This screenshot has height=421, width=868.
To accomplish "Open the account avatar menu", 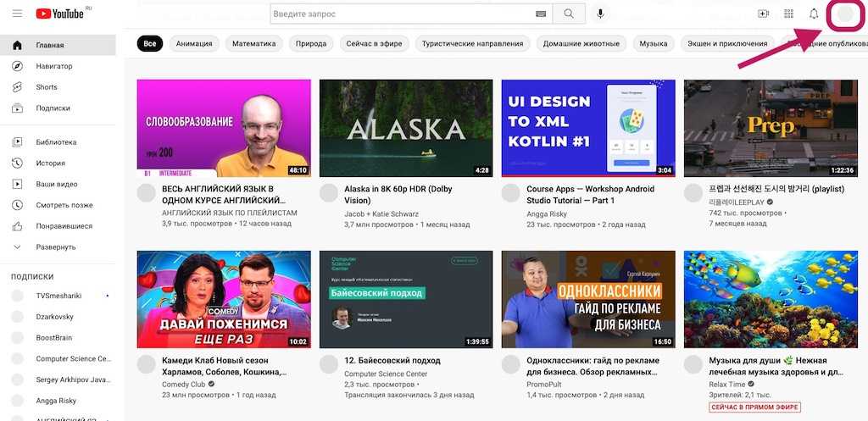I will 845,14.
